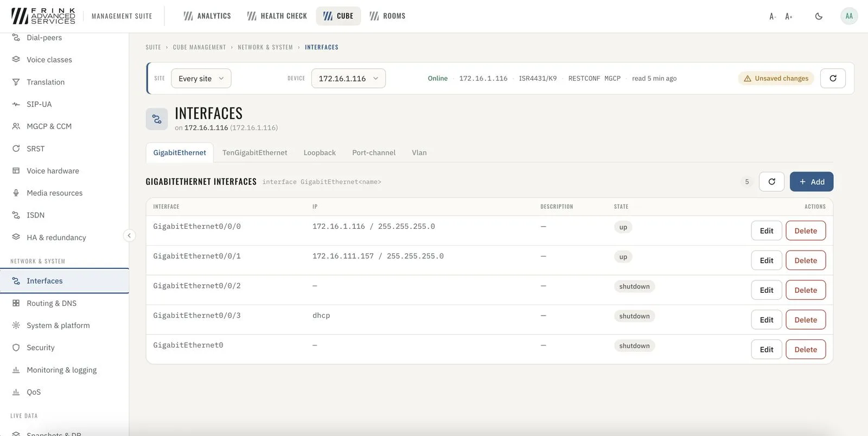
Task: Open Voice classes in sidebar
Action: pyautogui.click(x=64, y=60)
